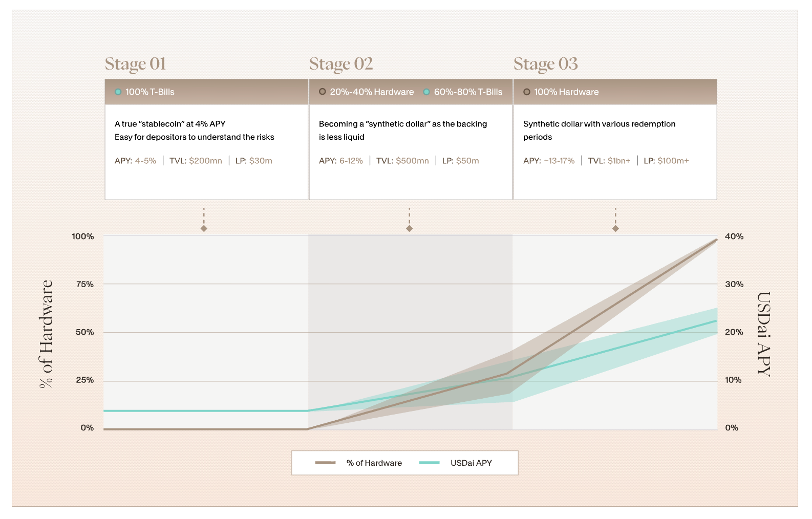Click the teal USDai APY legend line

[429, 463]
